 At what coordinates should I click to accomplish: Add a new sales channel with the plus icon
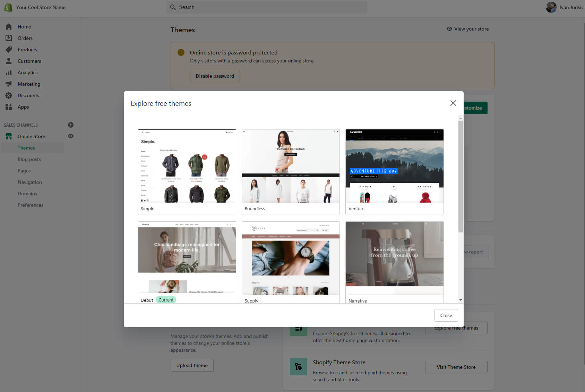[71, 125]
